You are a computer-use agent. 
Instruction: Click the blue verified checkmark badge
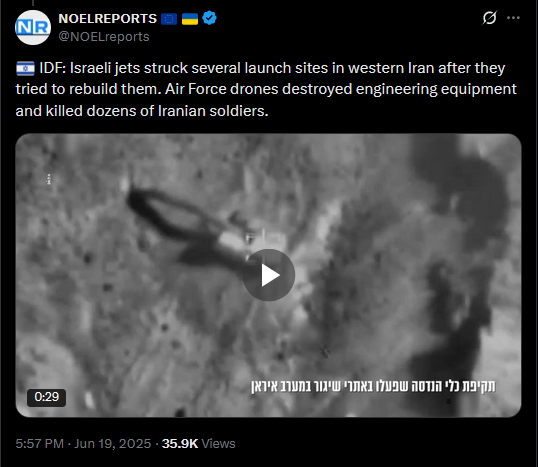209,18
